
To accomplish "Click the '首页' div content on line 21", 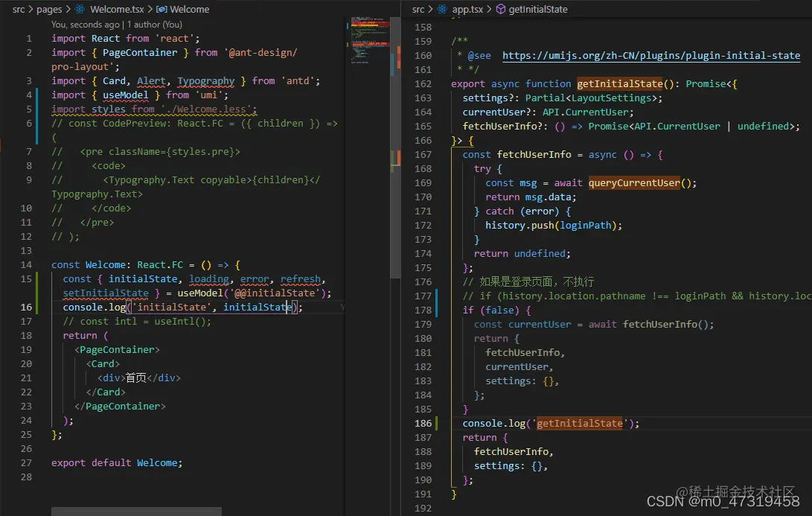I will pos(135,378).
